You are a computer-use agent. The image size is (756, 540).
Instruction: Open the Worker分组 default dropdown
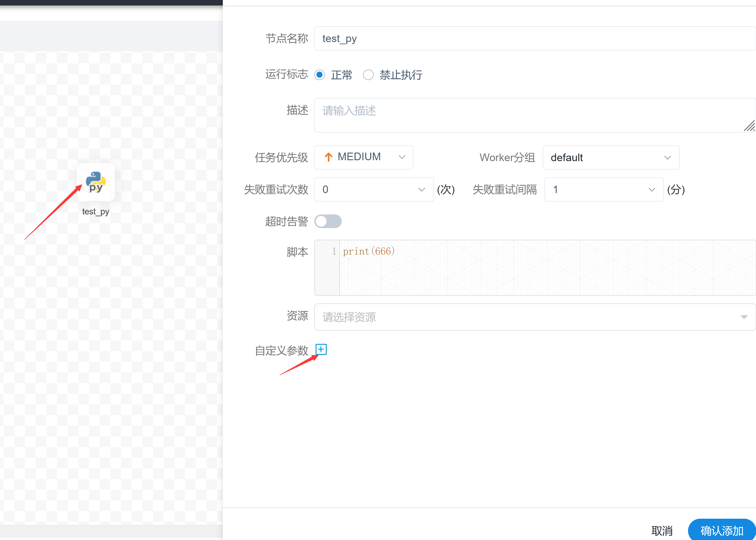611,157
